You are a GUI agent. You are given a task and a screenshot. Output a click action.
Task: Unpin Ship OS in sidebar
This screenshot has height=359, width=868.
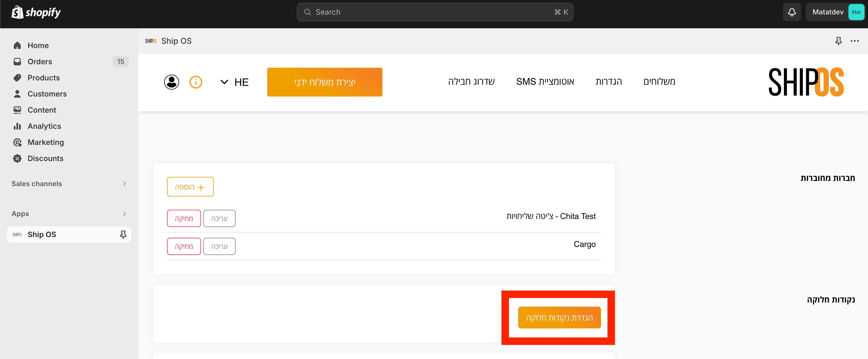123,235
